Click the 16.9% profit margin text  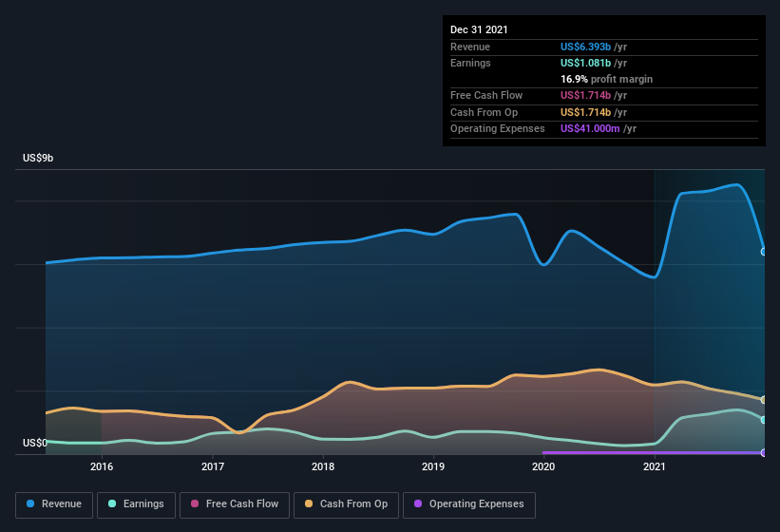pyautogui.click(x=606, y=79)
